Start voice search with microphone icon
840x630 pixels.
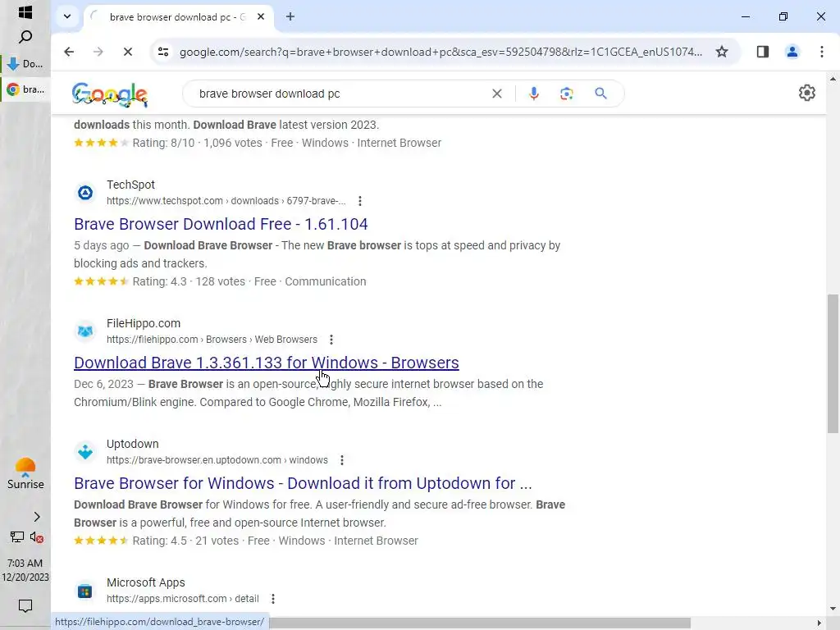point(533,94)
